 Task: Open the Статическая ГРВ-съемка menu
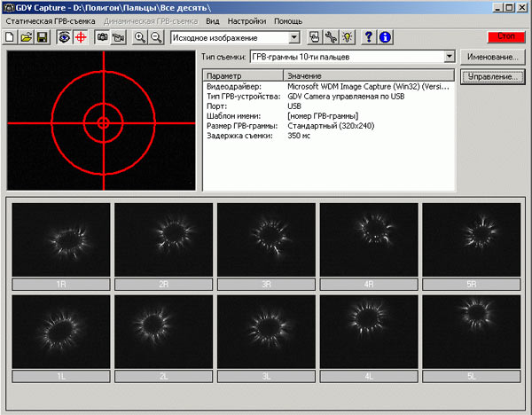click(51, 21)
